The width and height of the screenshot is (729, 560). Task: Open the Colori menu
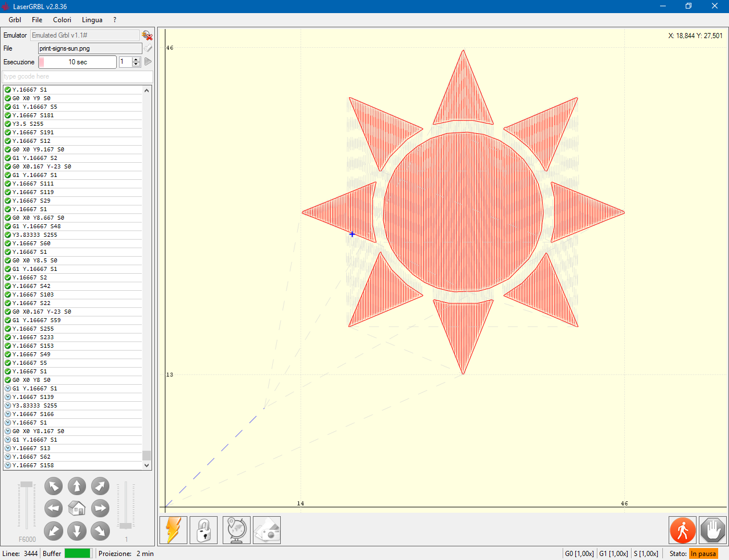62,20
